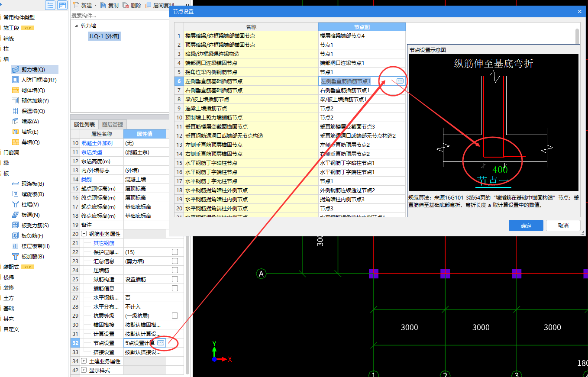This screenshot has width=588, height=377.
Task: Tick the checkbox for 汇总信息 row
Action: coord(175,261)
